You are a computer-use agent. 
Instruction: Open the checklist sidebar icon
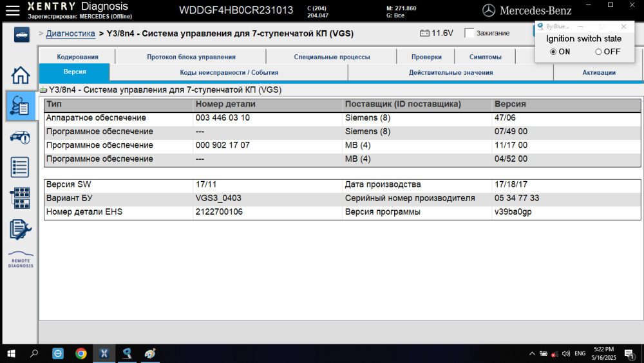click(x=20, y=167)
